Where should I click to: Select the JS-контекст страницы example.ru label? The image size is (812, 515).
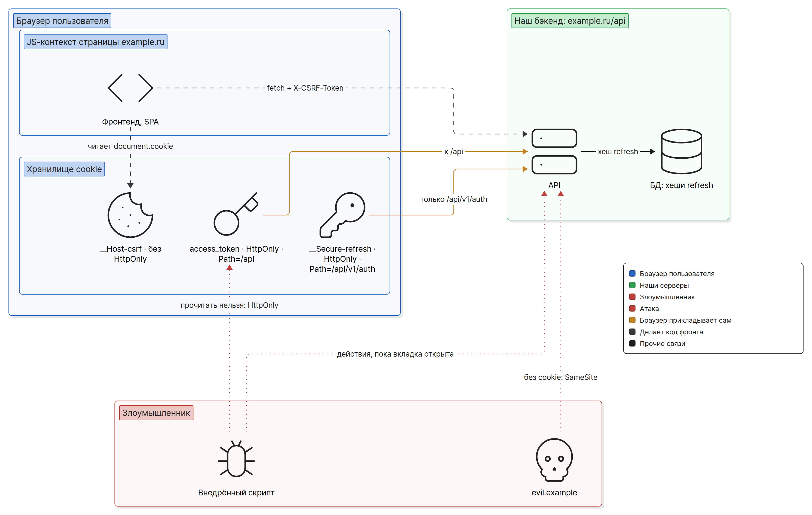click(x=96, y=42)
